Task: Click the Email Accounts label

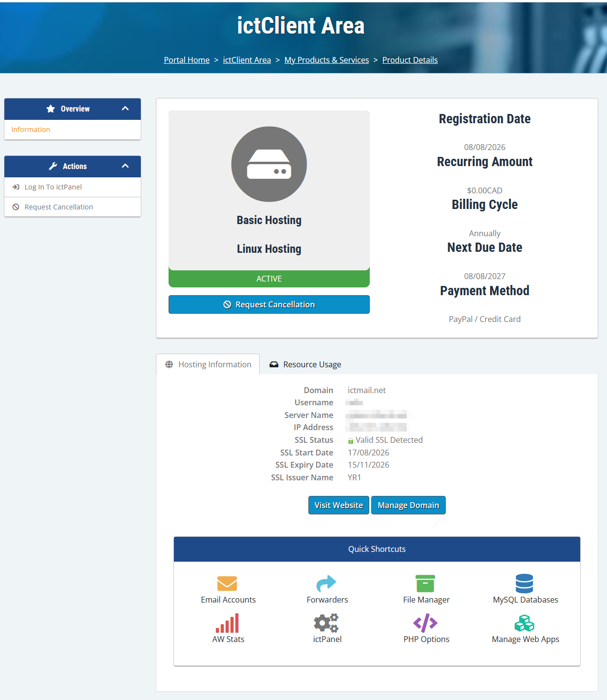Action: pyautogui.click(x=228, y=600)
